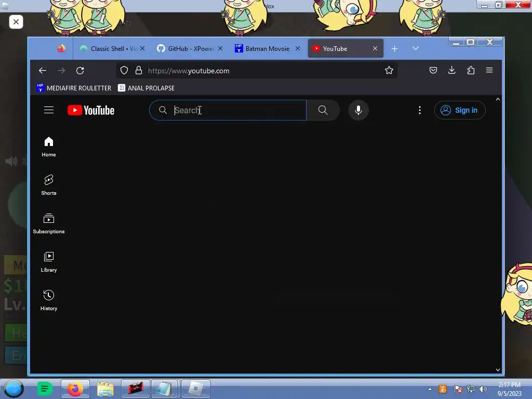532x399 pixels.
Task: Open Action Center flag tray icon
Action: click(458, 389)
